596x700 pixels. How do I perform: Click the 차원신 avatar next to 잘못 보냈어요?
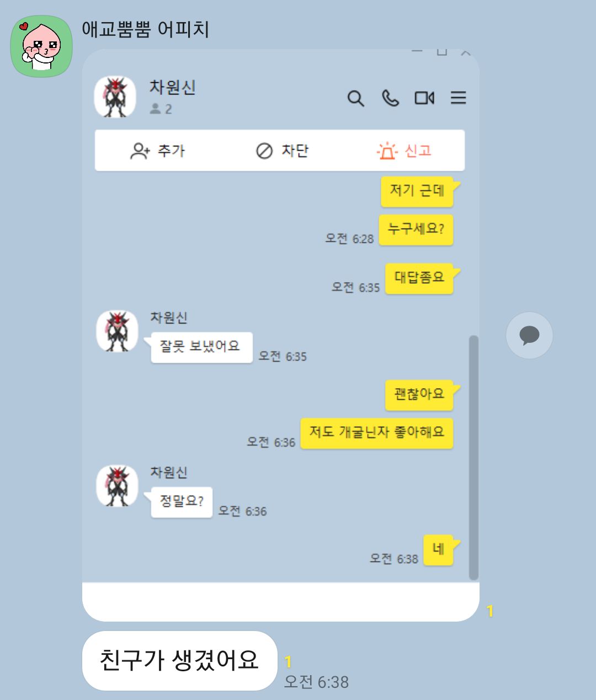pos(117,331)
